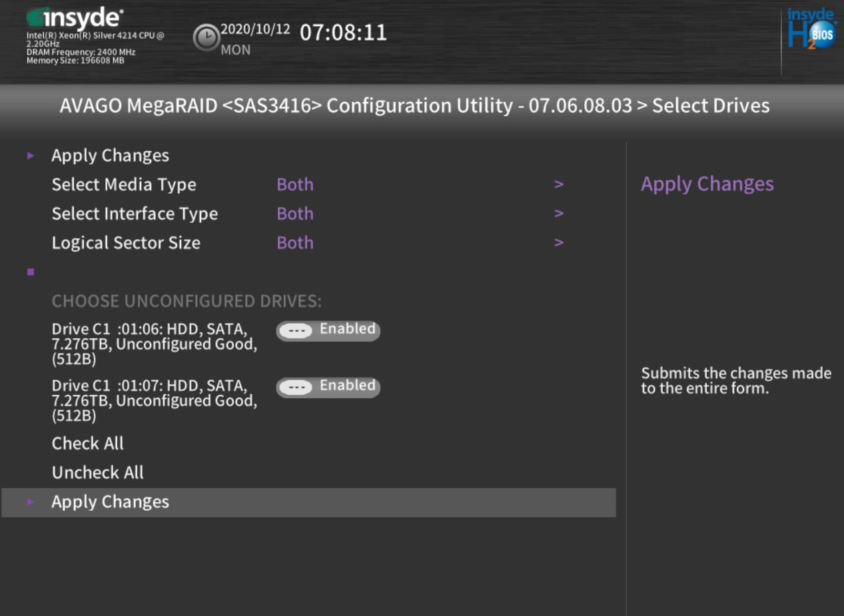Viewport: 844px width, 616px height.
Task: Click the date 2020/10/12
Action: coord(256,29)
